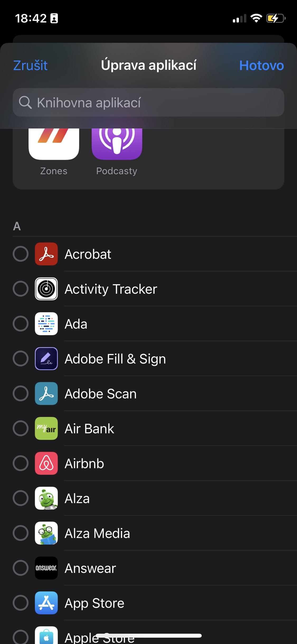Tap the Airbnb app icon
297x644 pixels.
46,463
